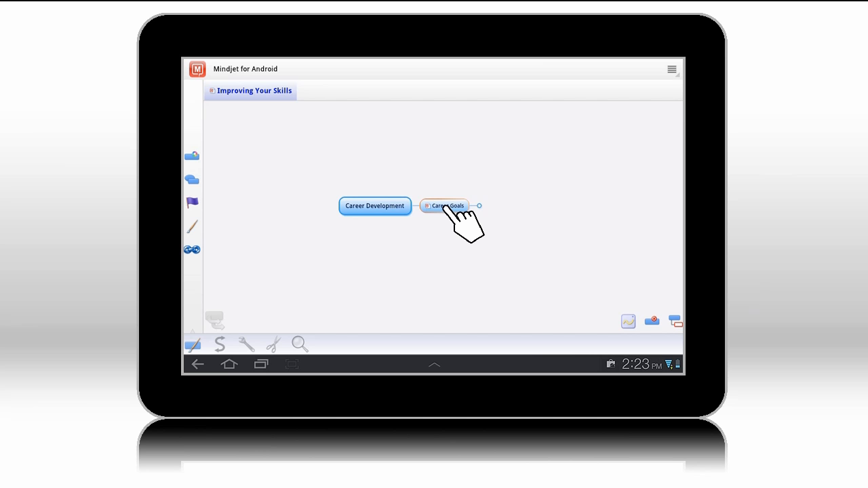Open the wrench settings tool
This screenshot has height=488, width=868.
246,344
